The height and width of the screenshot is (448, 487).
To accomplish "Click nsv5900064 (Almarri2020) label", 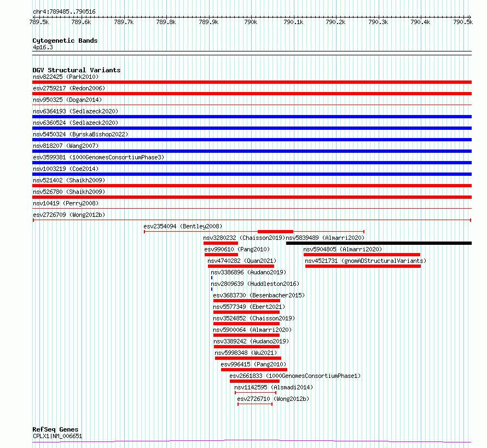I will coord(252,330).
